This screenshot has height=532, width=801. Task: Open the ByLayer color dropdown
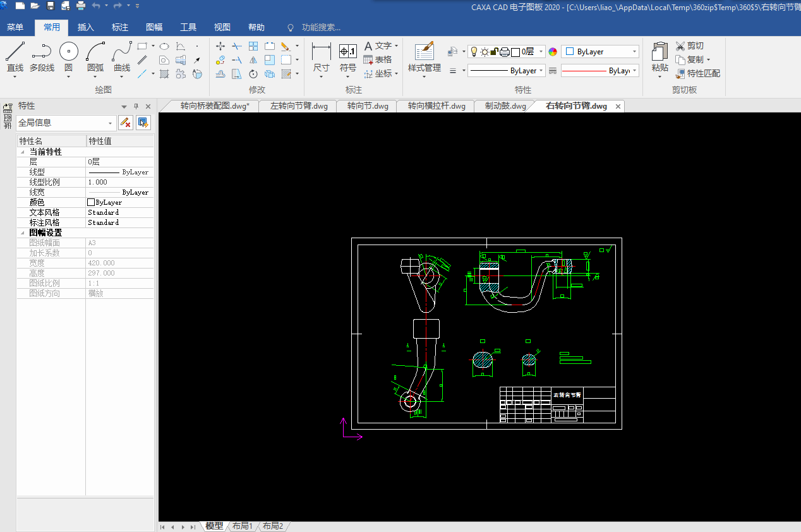point(600,52)
